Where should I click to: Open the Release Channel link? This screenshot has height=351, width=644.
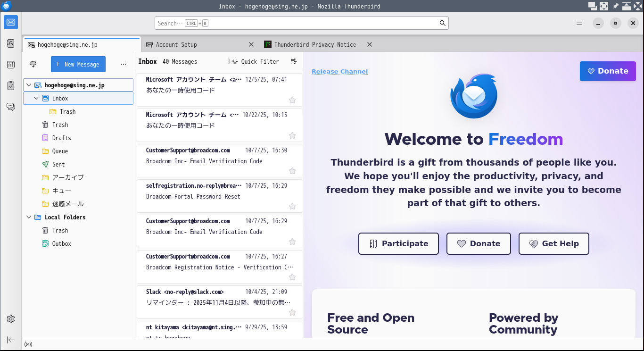point(339,72)
